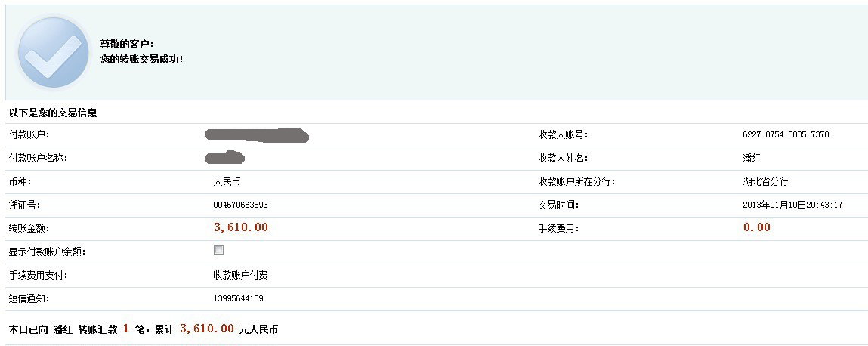Click the 本日已向 潘红 转账汇款 summary line
This screenshot has height=346, width=868.
click(144, 329)
